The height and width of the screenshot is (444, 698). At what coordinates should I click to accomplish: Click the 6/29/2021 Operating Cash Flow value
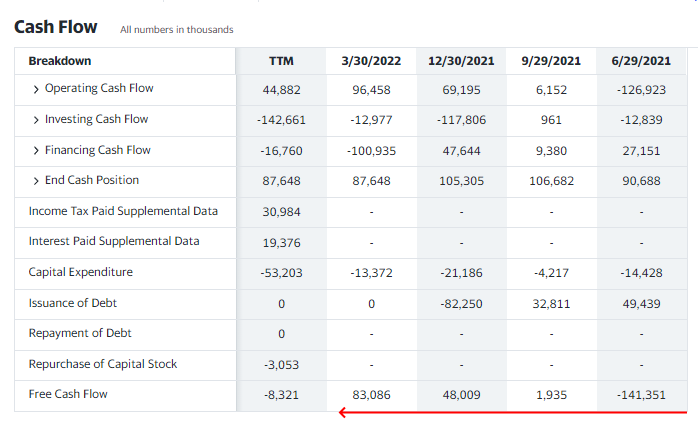(641, 90)
